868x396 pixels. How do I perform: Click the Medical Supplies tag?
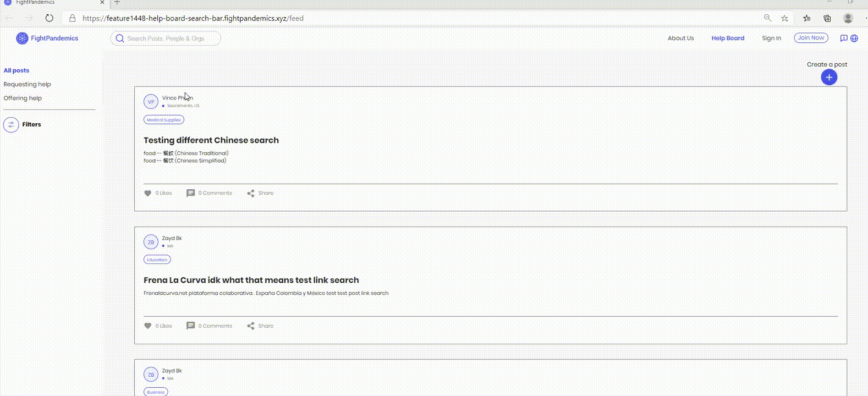164,120
